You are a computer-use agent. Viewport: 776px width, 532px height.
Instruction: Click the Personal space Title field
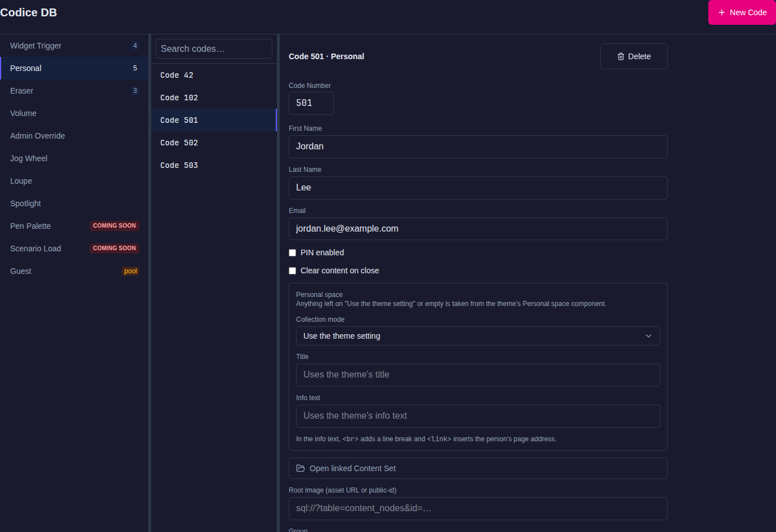point(478,375)
